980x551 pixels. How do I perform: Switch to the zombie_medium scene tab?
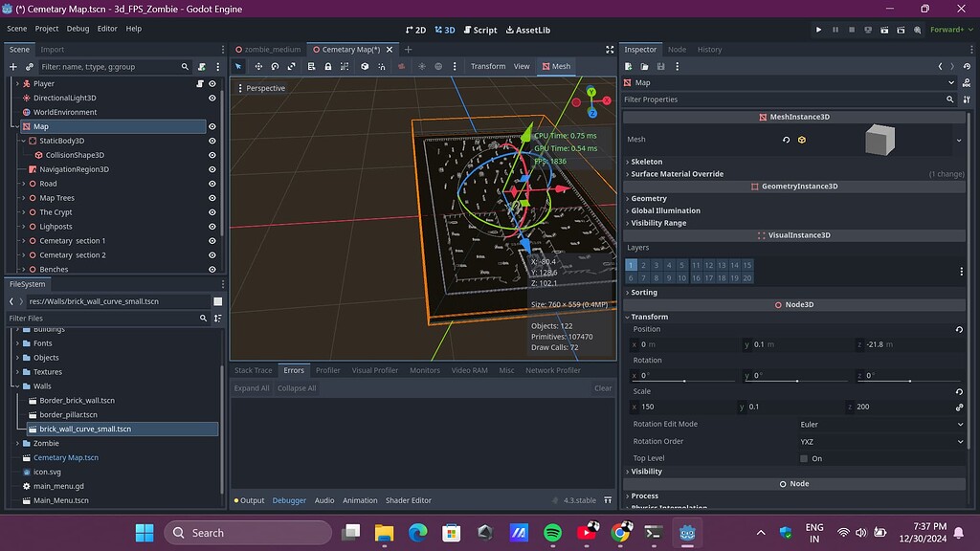(x=268, y=50)
